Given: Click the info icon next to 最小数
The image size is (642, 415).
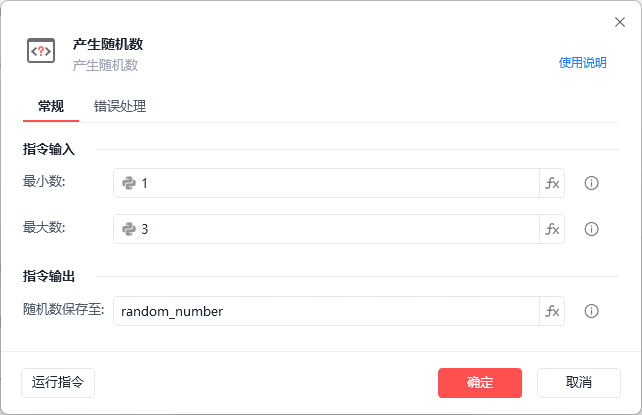Looking at the screenshot, I should 591,183.
